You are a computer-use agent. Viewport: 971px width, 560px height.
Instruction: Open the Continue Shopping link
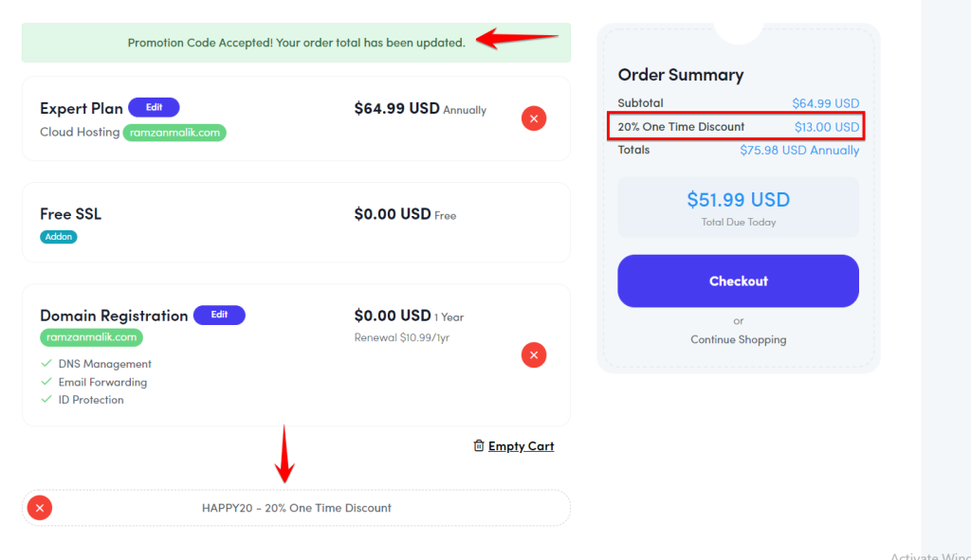[738, 339]
